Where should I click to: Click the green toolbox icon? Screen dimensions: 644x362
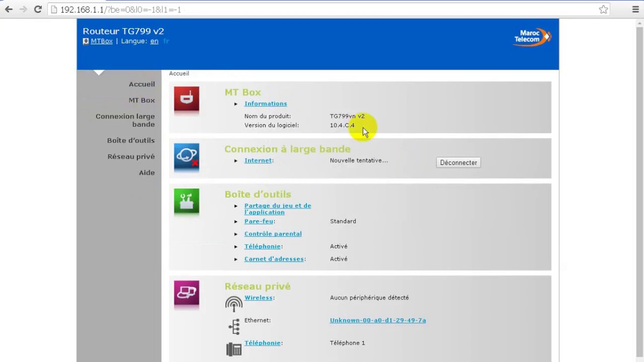click(187, 201)
